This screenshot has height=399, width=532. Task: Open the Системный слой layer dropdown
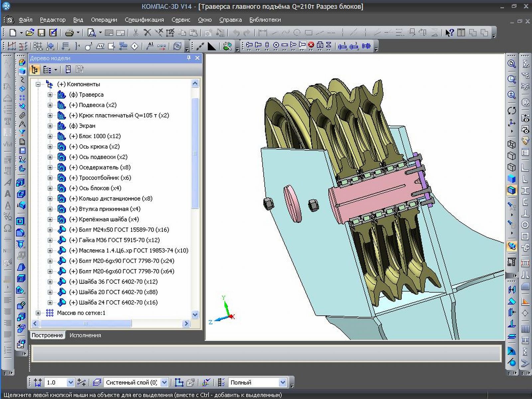click(164, 382)
